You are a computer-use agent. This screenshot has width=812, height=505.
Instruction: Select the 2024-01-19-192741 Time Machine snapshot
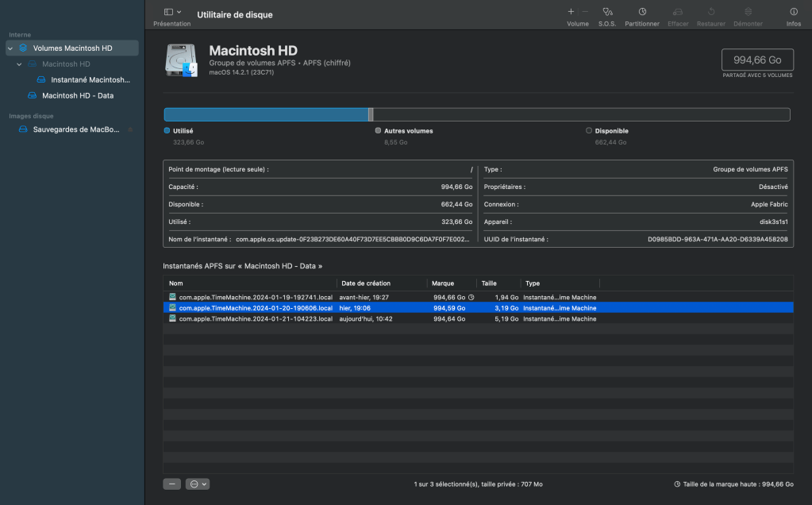tap(254, 297)
